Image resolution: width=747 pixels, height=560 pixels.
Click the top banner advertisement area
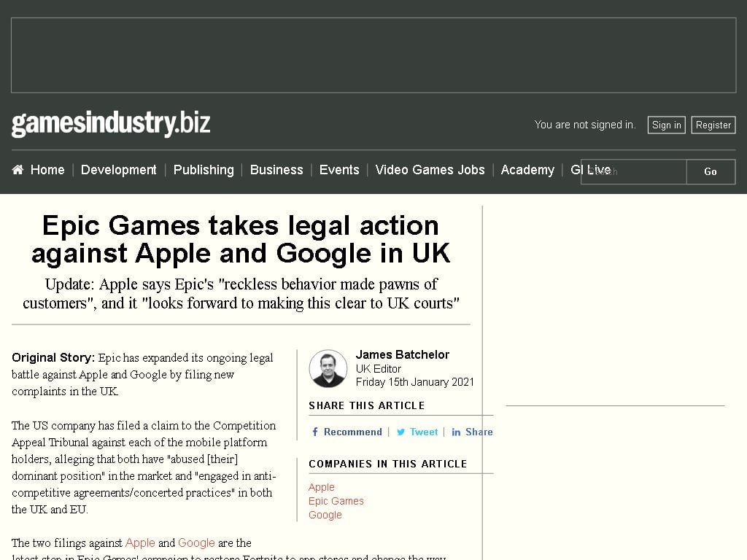pyautogui.click(x=373, y=55)
